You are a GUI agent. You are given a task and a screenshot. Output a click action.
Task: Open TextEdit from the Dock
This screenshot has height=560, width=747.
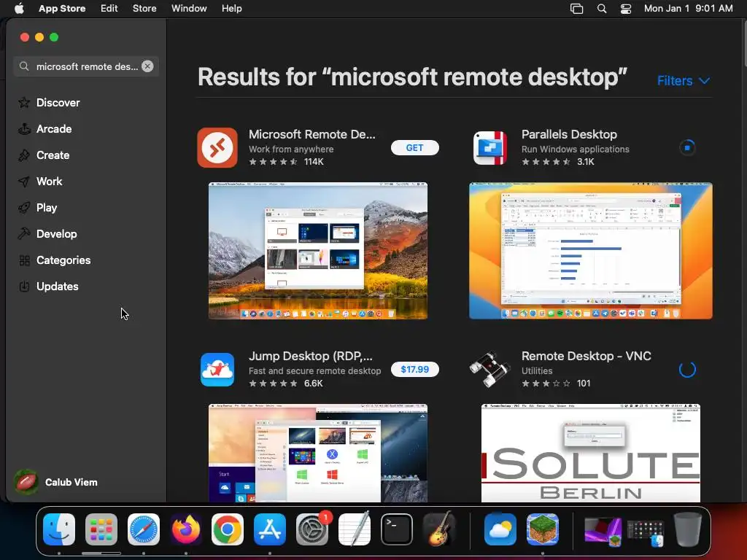point(354,529)
